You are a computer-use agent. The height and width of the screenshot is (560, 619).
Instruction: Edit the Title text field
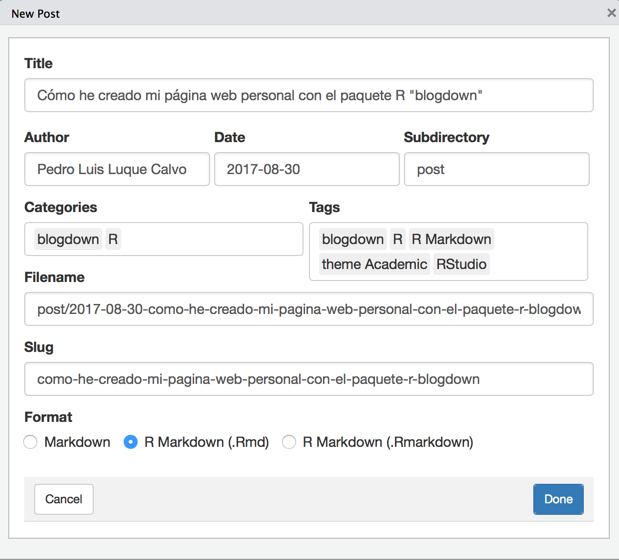(309, 95)
